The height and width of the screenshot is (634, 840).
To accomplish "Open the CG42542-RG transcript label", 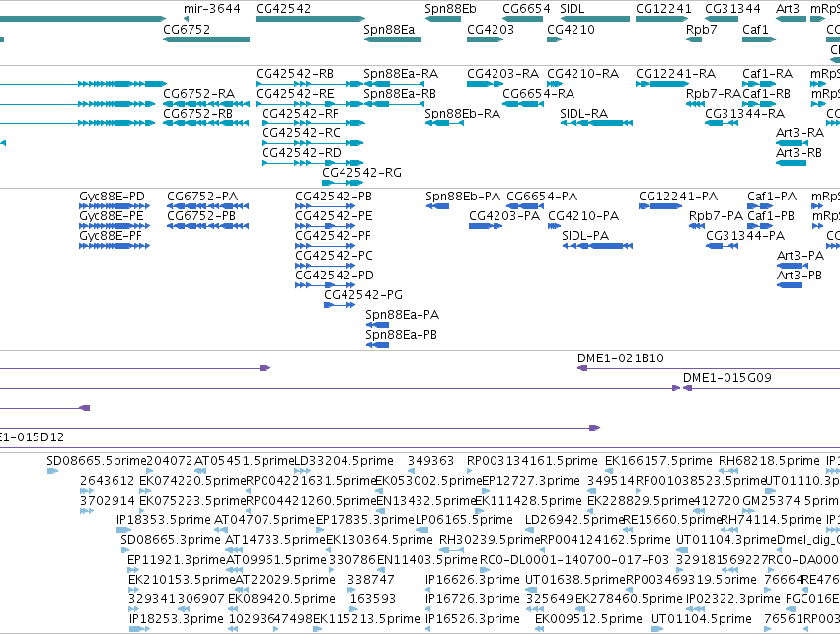I will coord(361,173).
